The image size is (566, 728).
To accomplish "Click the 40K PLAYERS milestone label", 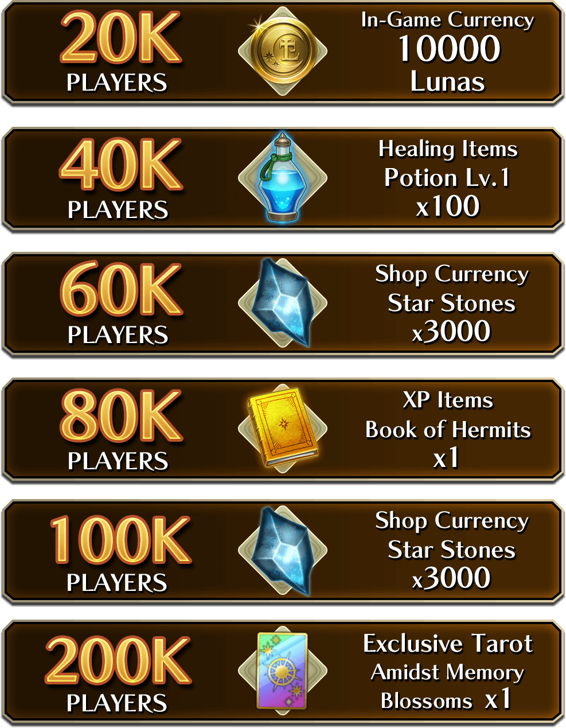I will [120, 178].
